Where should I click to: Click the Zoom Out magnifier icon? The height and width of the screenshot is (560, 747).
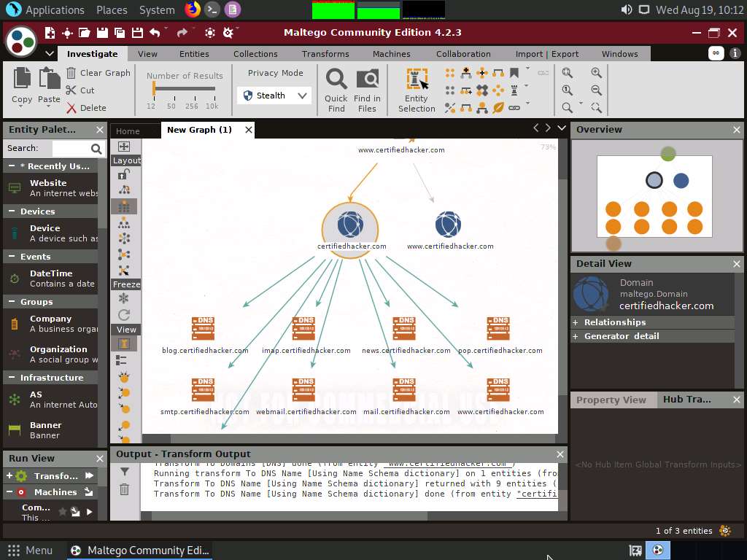point(596,90)
